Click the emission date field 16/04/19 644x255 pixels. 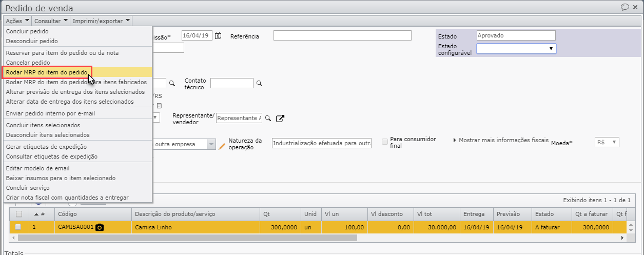[197, 35]
